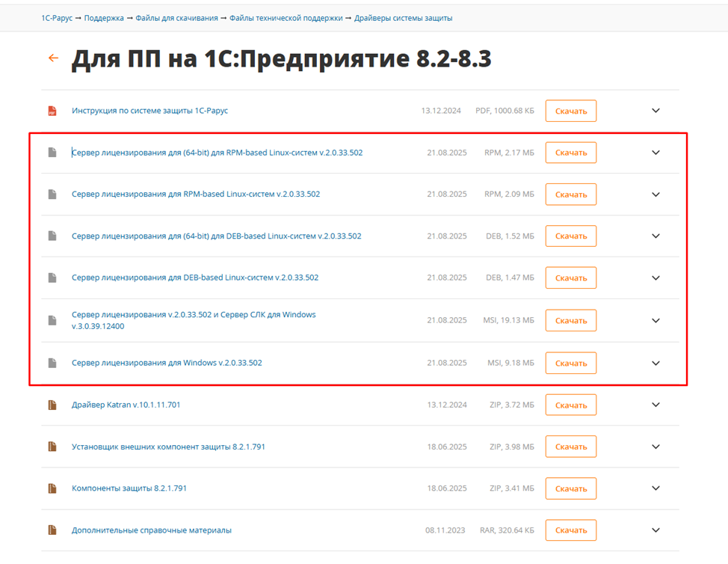Viewport: 728px width, 564px height.
Task: Click archive icon of Установщик внешних компонент row
Action: pos(52,447)
